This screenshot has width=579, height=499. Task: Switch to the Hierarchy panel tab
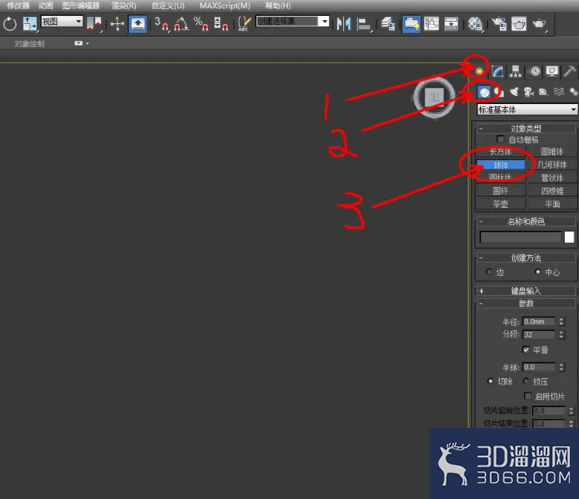[515, 71]
